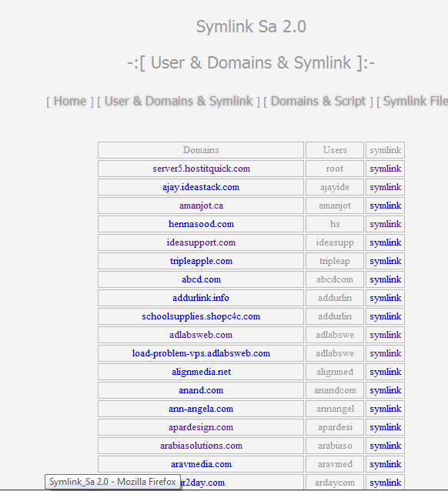The width and height of the screenshot is (448, 491).
Task: Select the tripleap user cell
Action: pos(335,261)
